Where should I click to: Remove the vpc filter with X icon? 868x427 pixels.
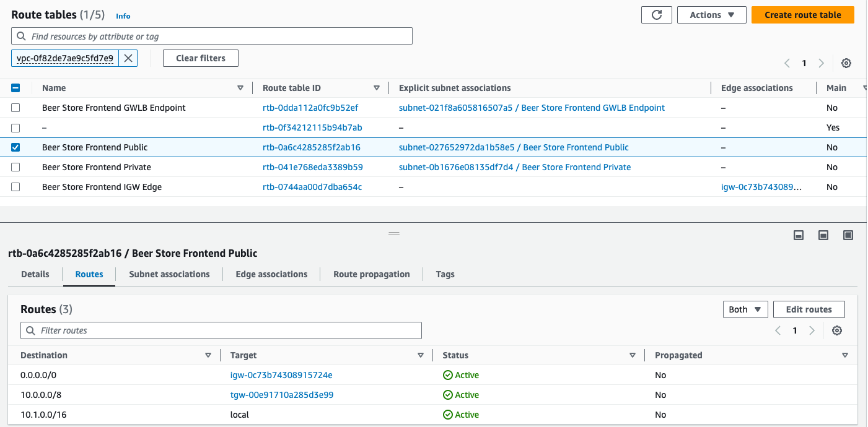(128, 58)
